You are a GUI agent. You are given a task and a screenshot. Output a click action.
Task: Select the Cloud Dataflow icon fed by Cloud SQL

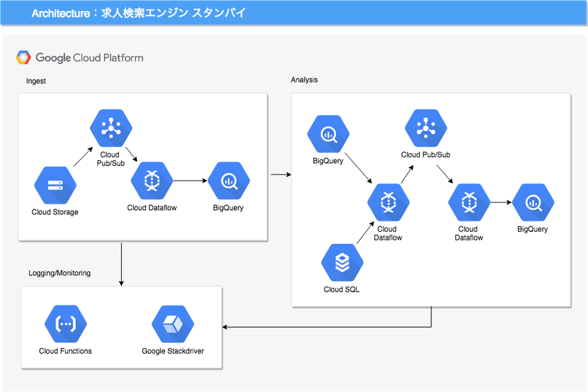click(388, 202)
